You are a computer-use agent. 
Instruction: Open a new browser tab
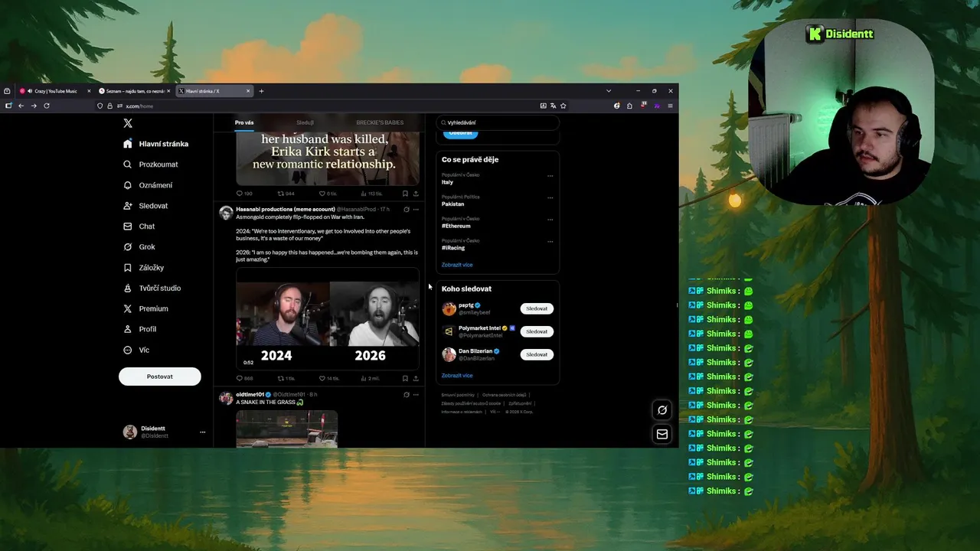[261, 91]
